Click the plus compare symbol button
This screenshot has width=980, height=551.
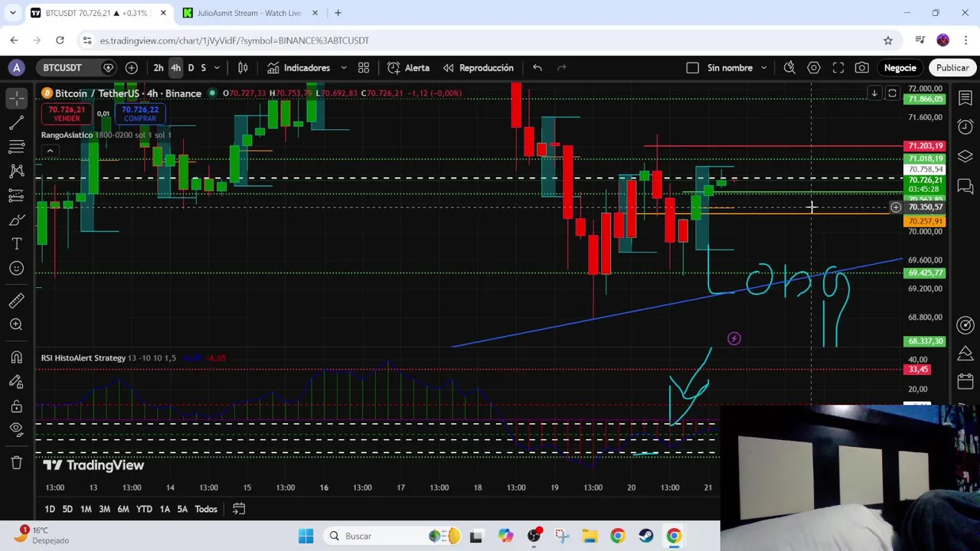pyautogui.click(x=132, y=68)
